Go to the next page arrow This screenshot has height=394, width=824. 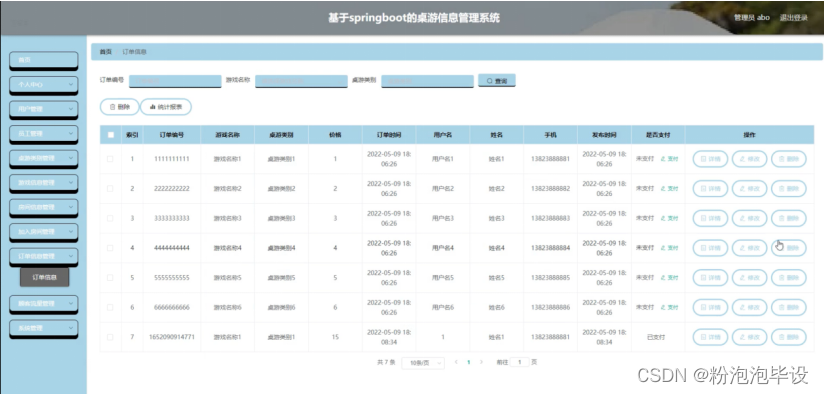click(481, 362)
